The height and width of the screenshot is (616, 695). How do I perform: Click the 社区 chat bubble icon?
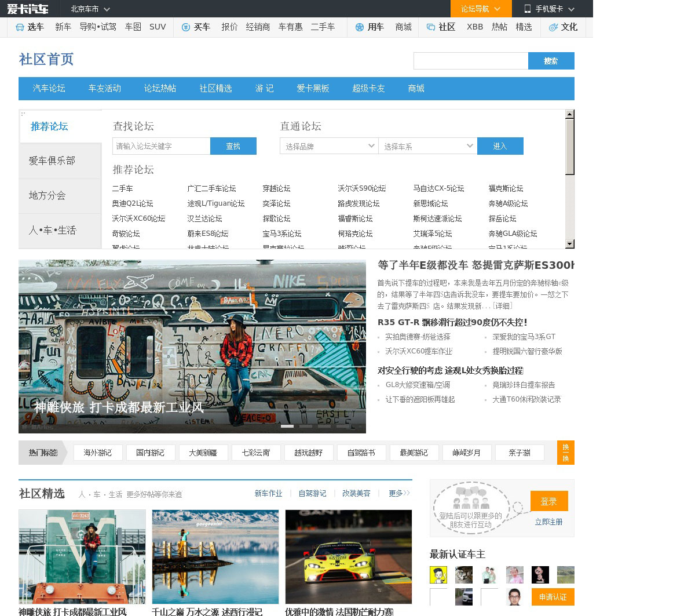click(x=430, y=27)
